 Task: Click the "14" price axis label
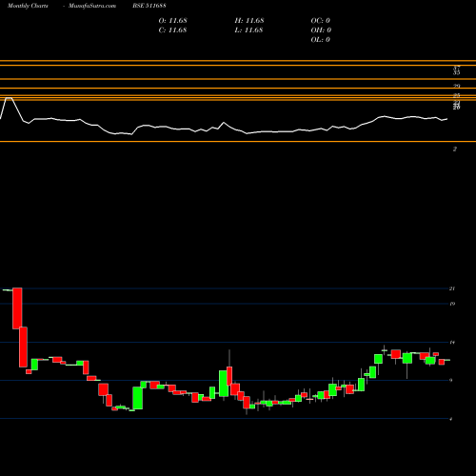(x=452, y=342)
